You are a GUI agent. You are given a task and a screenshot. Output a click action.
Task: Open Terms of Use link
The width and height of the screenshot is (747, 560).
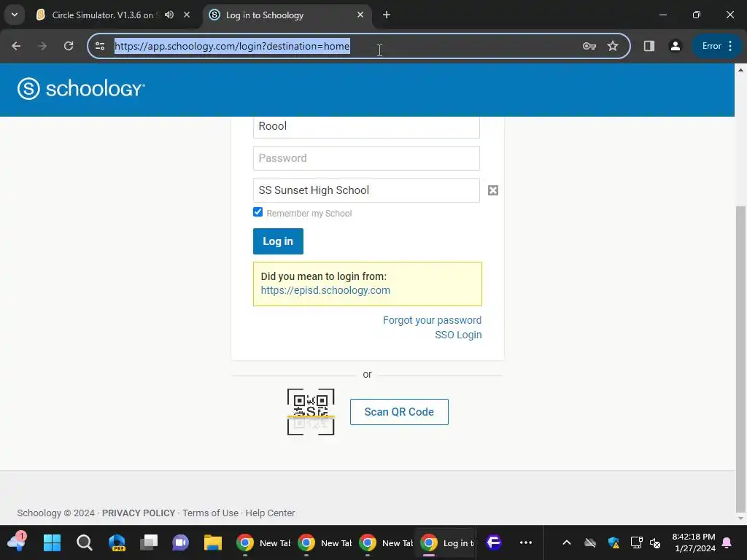click(210, 513)
